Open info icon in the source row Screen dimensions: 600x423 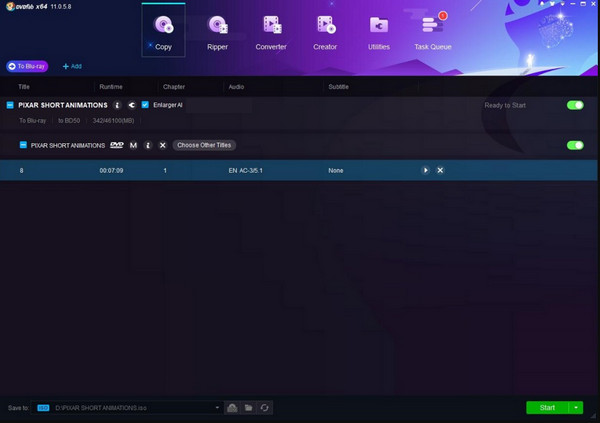(148, 145)
